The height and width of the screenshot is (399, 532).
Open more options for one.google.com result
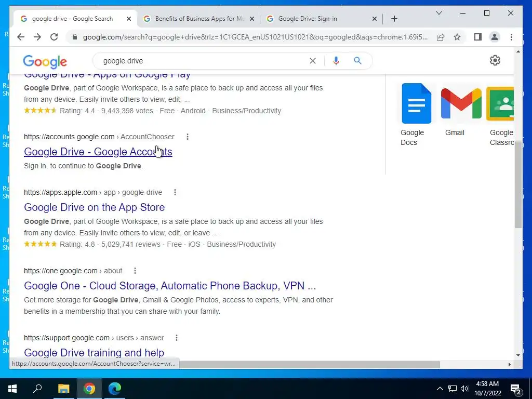(135, 271)
